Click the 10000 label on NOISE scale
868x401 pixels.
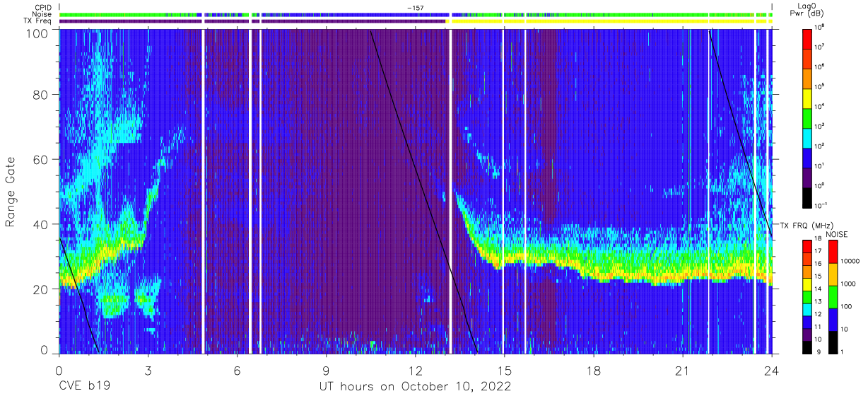[x=849, y=261]
